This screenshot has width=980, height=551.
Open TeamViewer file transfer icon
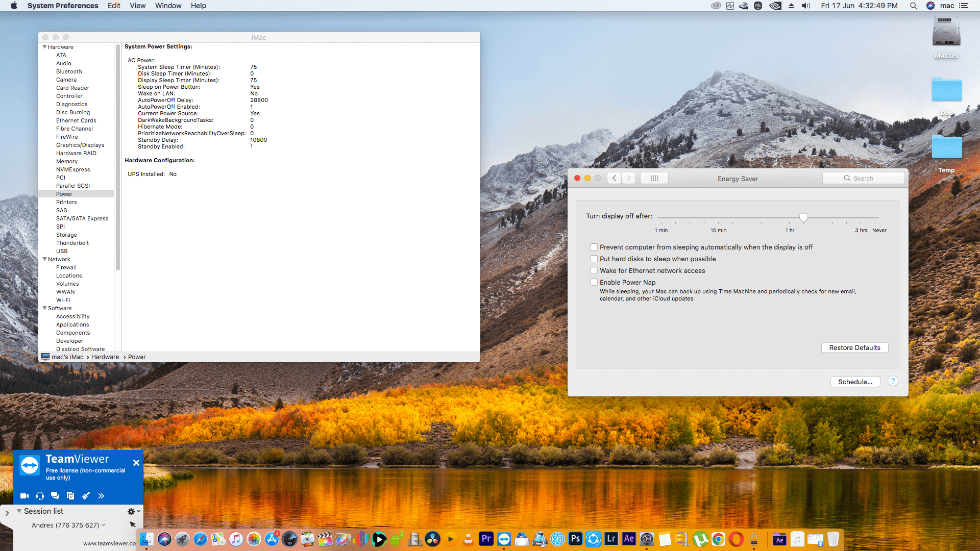pyautogui.click(x=70, y=495)
